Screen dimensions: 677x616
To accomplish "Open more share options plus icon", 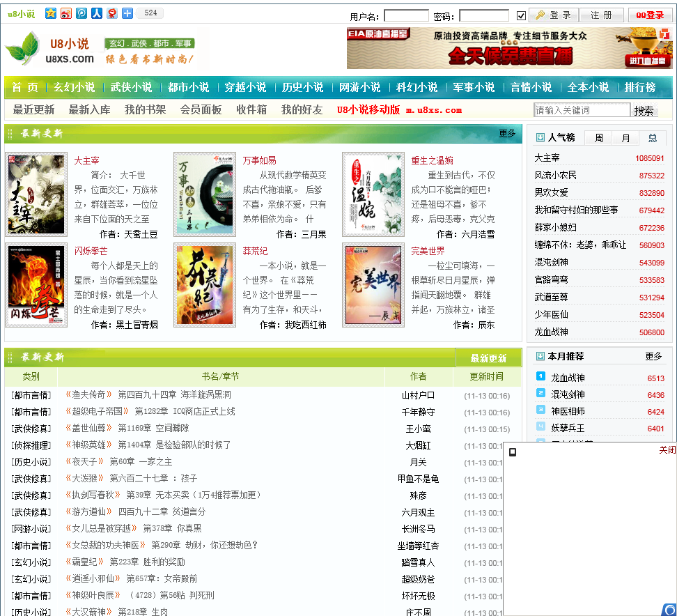I will coord(127,13).
